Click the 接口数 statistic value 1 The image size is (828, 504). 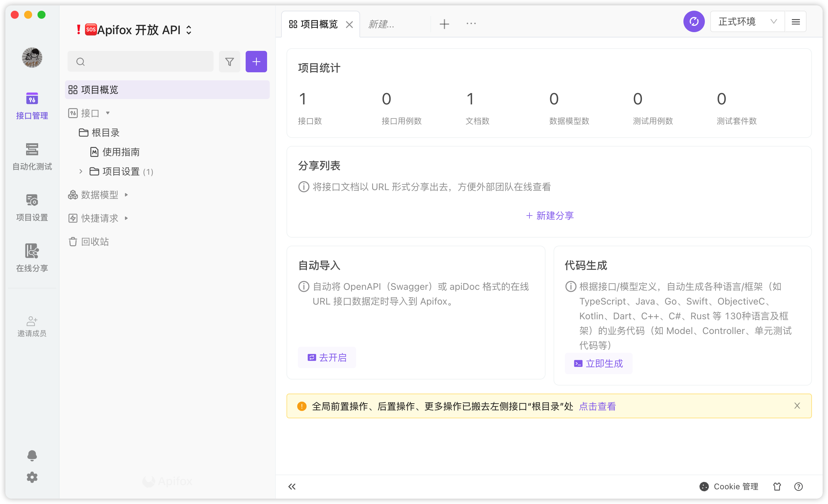tap(303, 99)
